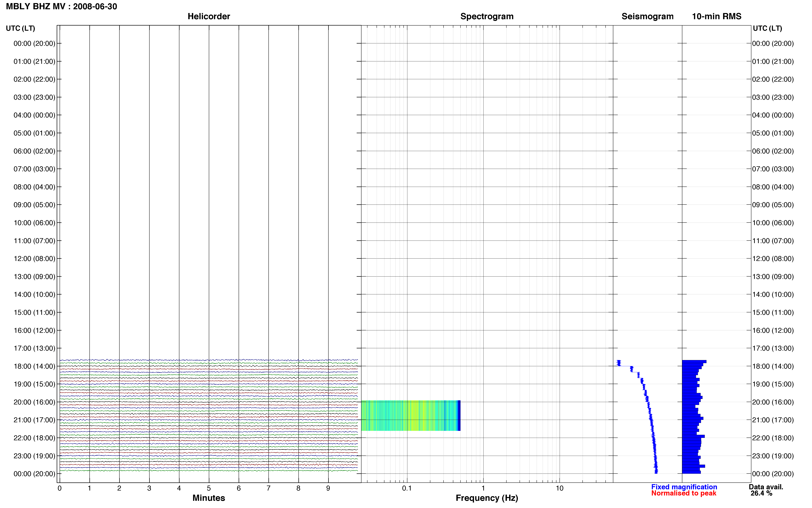Click the left '12:00 (08:00)' time label

click(x=34, y=259)
